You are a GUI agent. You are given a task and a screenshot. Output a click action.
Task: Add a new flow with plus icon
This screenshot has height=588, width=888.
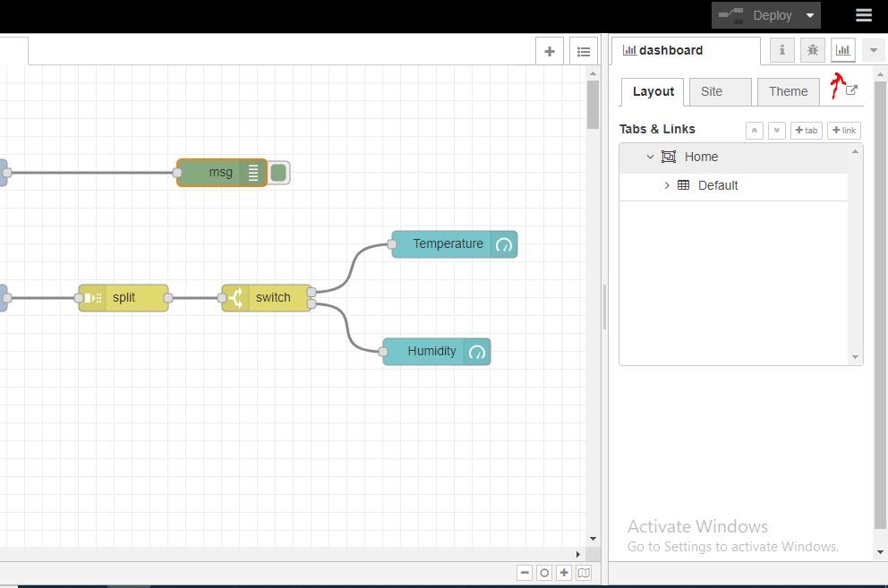point(550,52)
